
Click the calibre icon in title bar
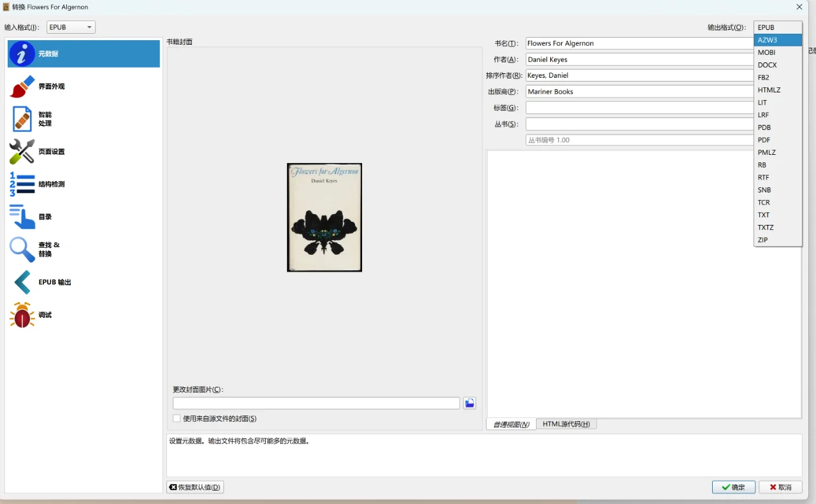point(6,7)
